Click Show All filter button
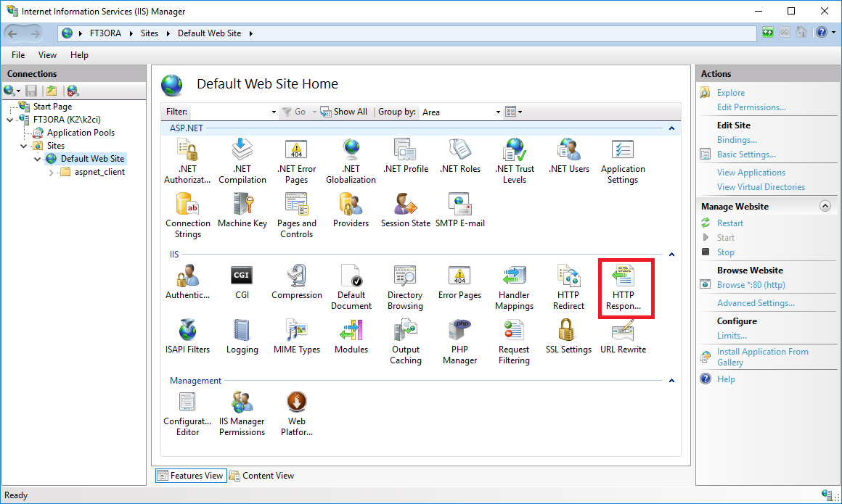The width and height of the screenshot is (842, 504). (x=344, y=112)
